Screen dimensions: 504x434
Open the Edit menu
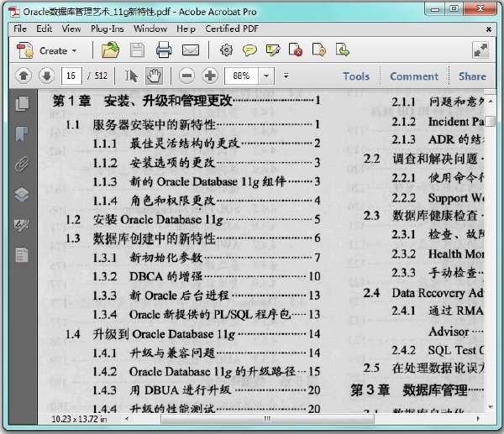point(44,29)
